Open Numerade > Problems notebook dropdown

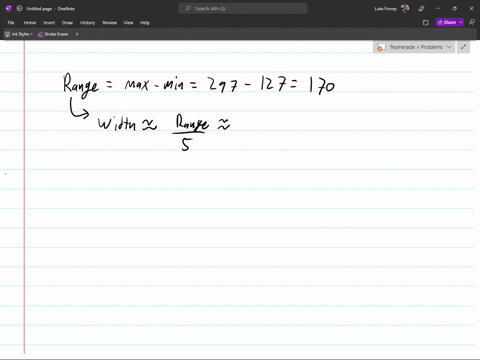[414, 47]
